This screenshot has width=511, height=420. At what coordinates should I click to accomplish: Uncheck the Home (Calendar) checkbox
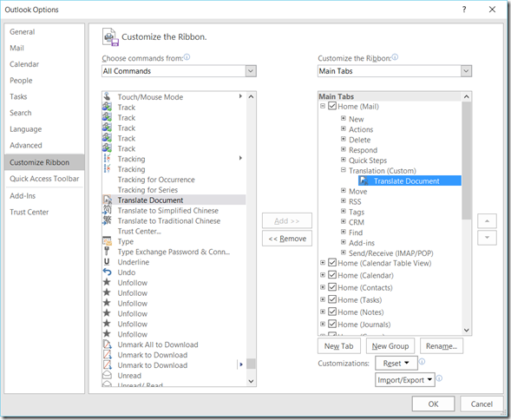click(332, 275)
